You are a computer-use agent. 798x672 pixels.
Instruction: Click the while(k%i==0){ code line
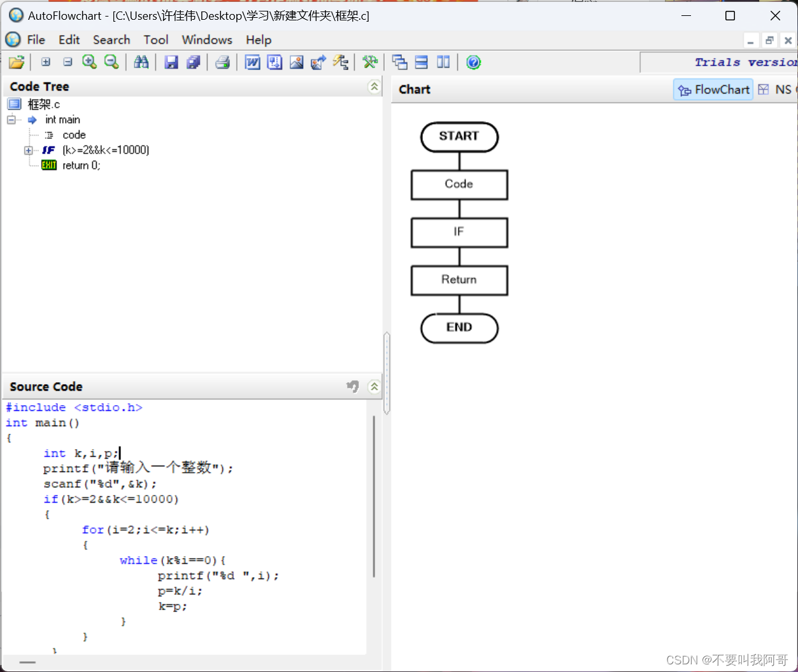[x=173, y=561]
